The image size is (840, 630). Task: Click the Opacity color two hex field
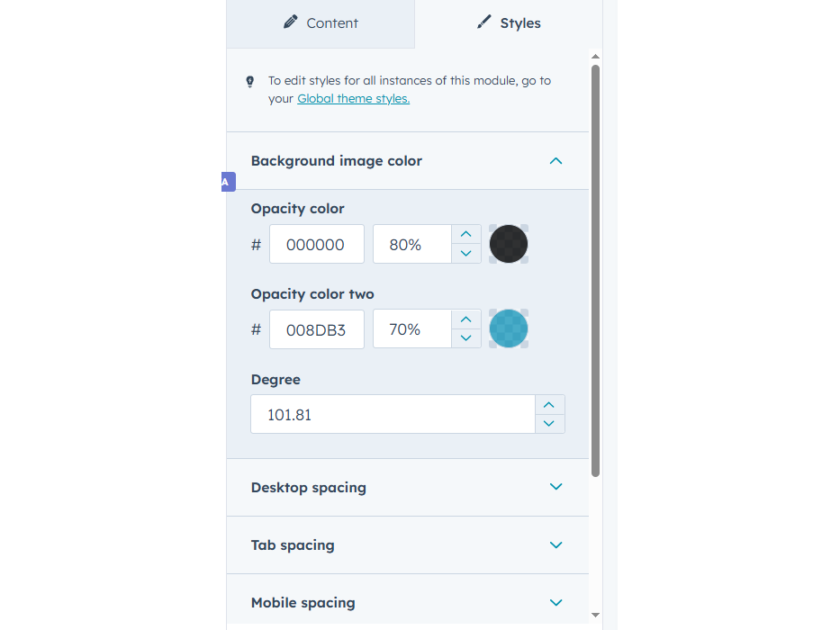[x=316, y=329]
